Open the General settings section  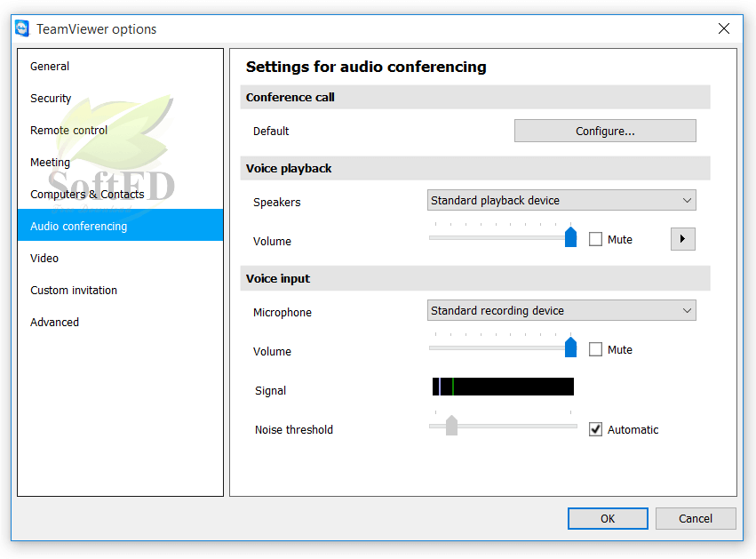[x=120, y=66]
